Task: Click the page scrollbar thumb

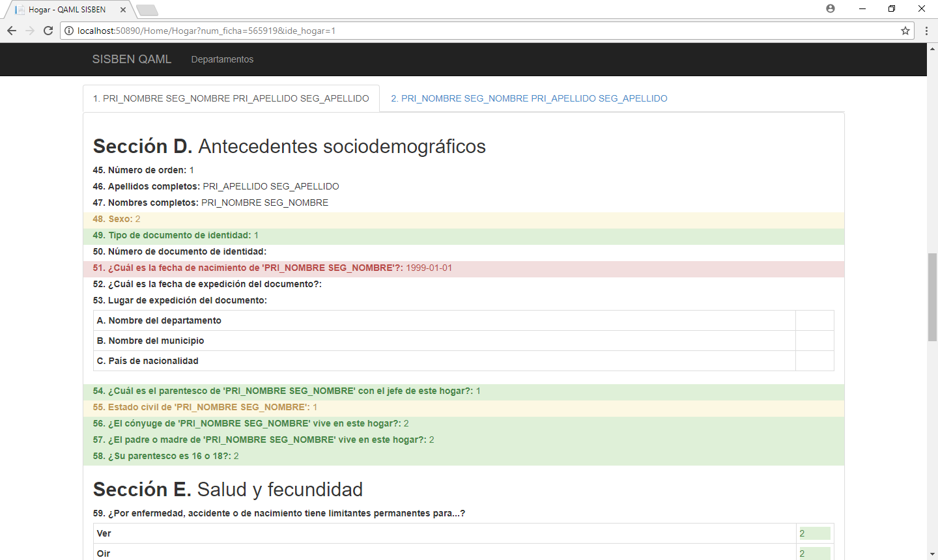Action: (932, 296)
